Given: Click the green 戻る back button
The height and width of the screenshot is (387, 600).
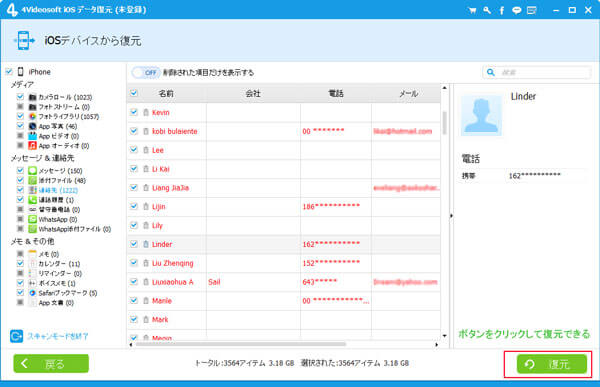Looking at the screenshot, I should click(x=51, y=364).
